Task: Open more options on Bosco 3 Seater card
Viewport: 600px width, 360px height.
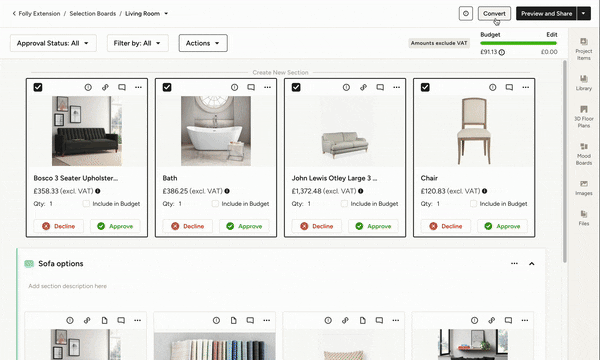Action: click(138, 87)
